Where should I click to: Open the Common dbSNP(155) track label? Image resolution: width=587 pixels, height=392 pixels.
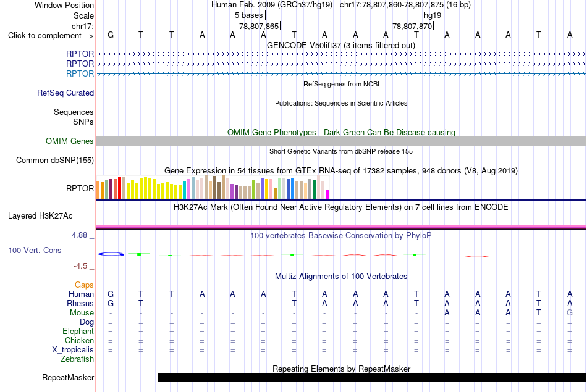pos(54,160)
